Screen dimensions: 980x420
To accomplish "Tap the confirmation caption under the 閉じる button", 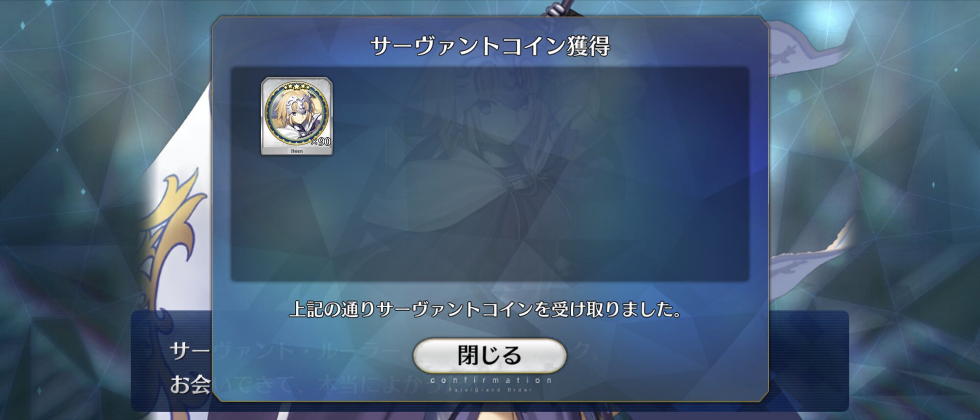I will tap(490, 380).
